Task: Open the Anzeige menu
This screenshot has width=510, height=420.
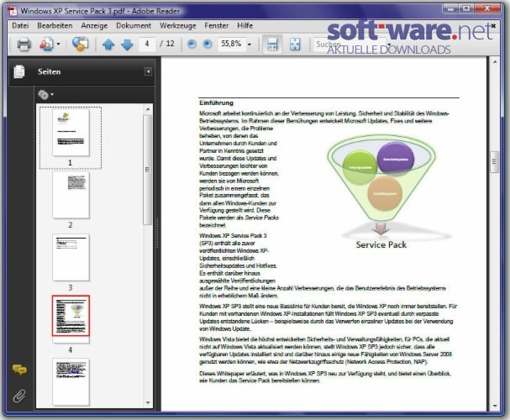Action: (94, 25)
